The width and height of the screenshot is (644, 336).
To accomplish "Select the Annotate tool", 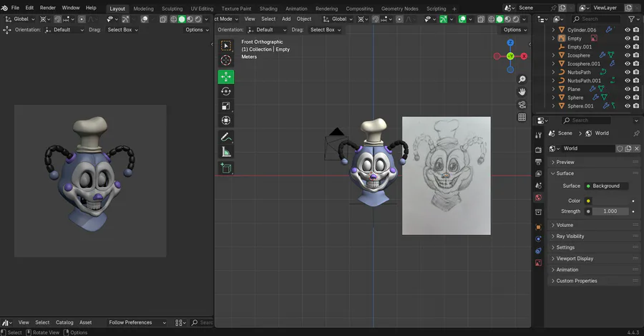I will pyautogui.click(x=226, y=137).
